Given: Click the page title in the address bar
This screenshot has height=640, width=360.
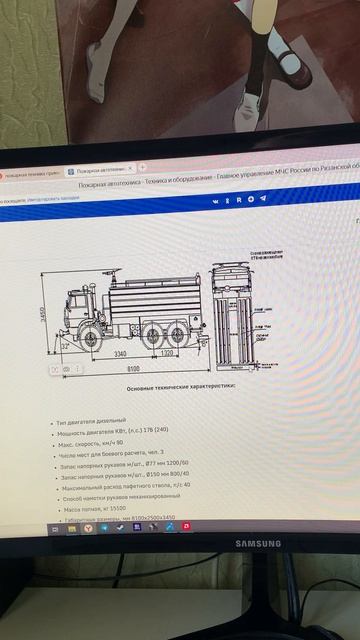Looking at the screenshot, I should [218, 177].
